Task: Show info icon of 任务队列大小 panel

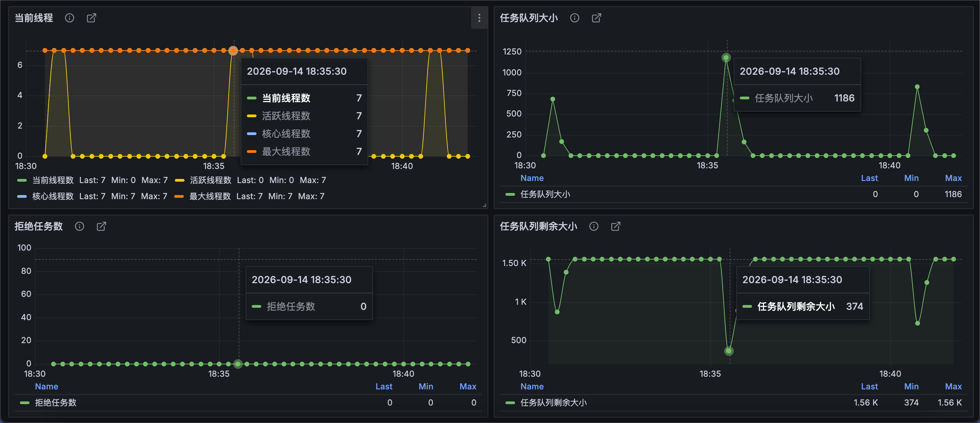Action: [574, 18]
